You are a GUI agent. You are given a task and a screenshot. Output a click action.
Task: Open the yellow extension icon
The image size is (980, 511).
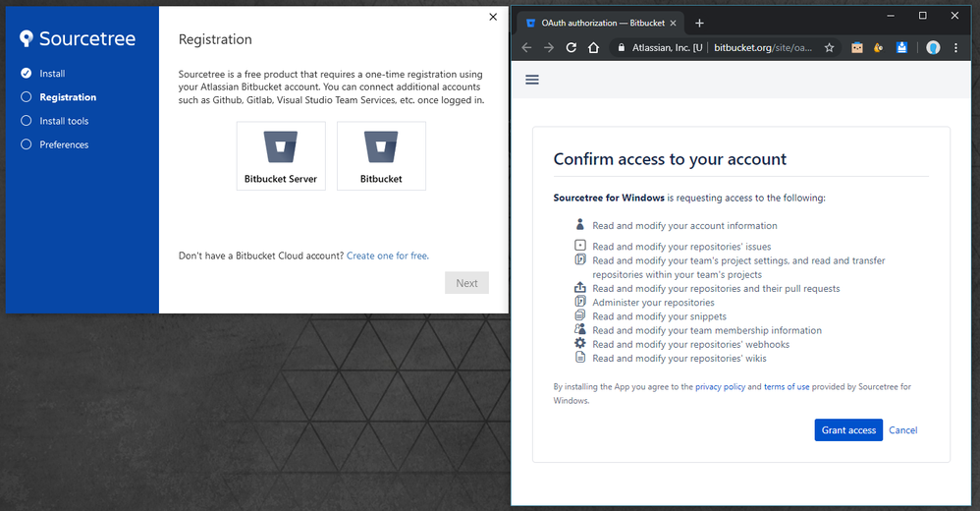click(x=879, y=47)
